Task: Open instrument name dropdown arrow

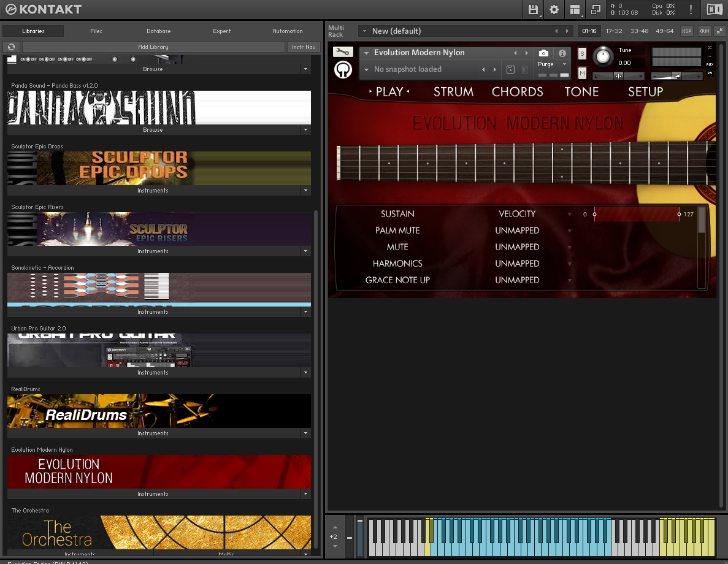Action: click(366, 53)
